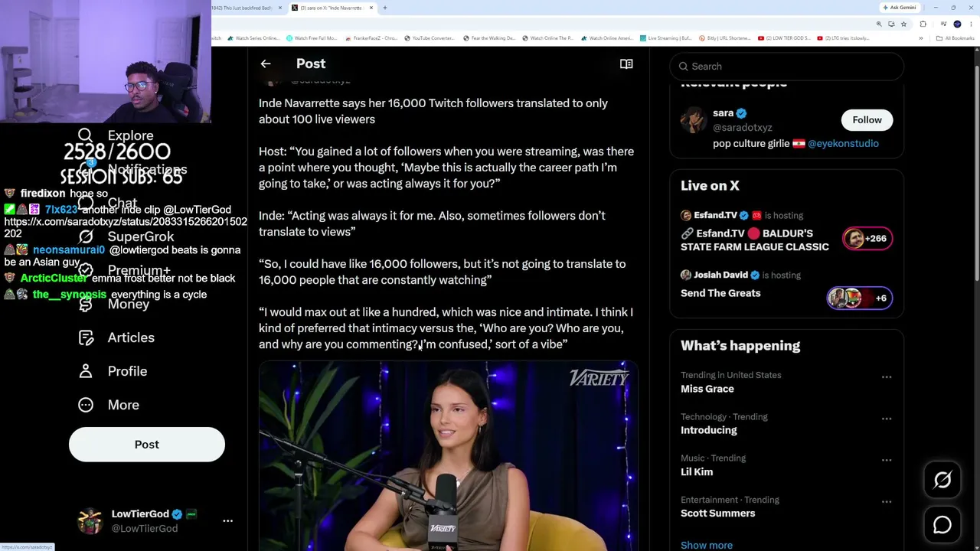The height and width of the screenshot is (551, 980).
Task: Click install app icon in address bar
Action: coord(891,24)
